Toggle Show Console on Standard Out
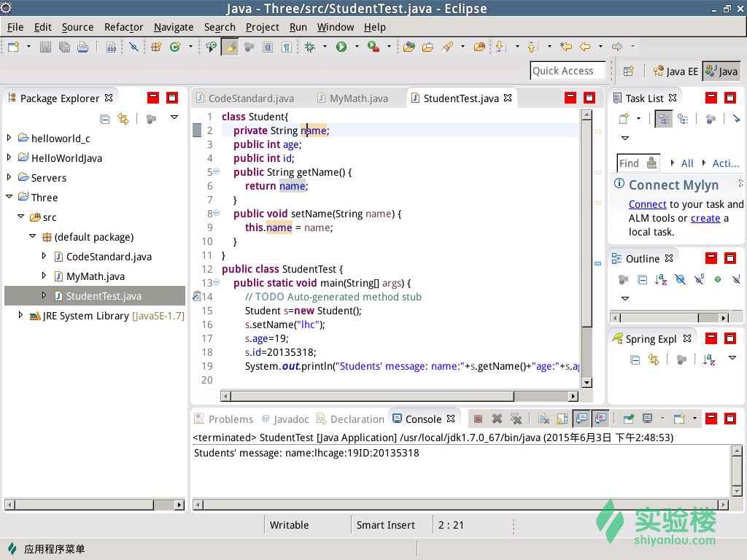This screenshot has width=747, height=560. 581,419
